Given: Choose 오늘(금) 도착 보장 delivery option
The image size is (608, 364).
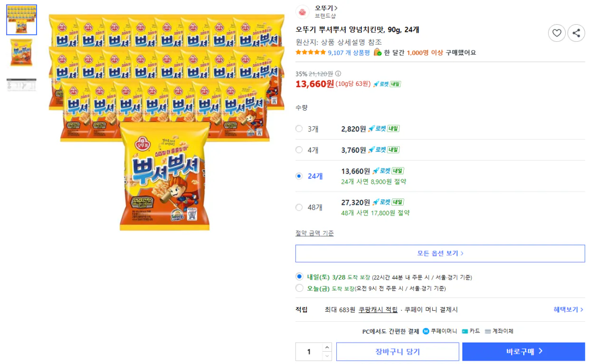Looking at the screenshot, I should pos(299,288).
